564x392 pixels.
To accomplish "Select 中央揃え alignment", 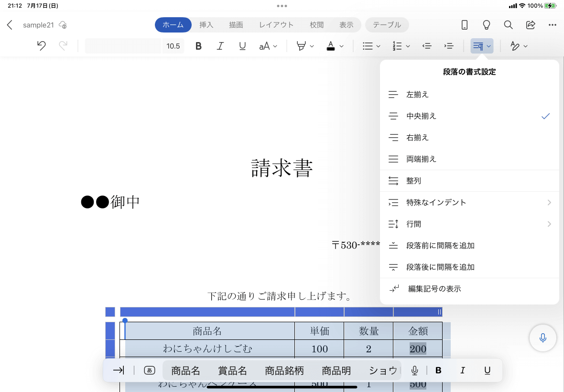I will 469,116.
